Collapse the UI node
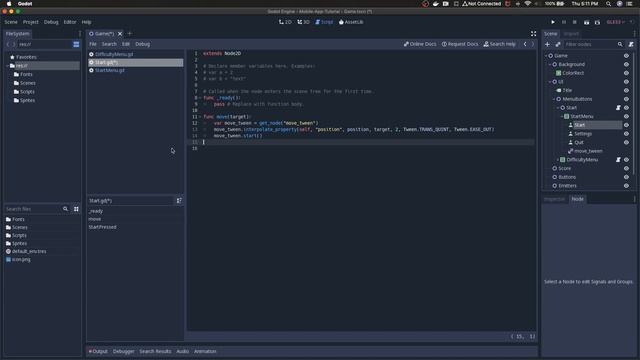The image size is (640, 360). (x=550, y=82)
